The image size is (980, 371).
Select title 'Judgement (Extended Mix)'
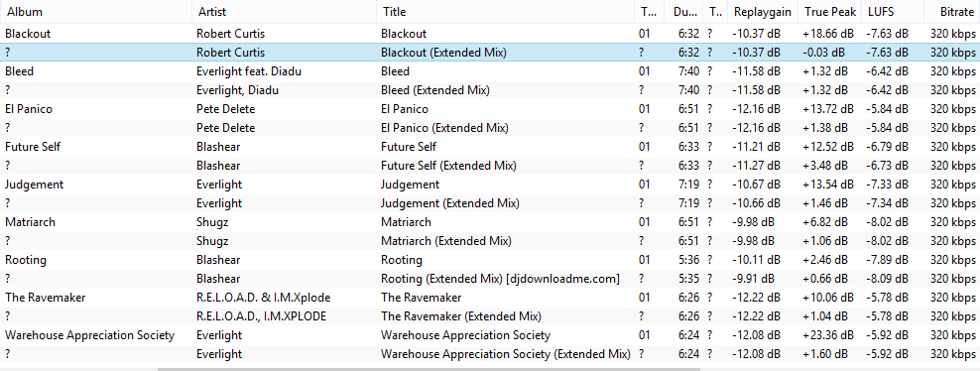pos(450,203)
